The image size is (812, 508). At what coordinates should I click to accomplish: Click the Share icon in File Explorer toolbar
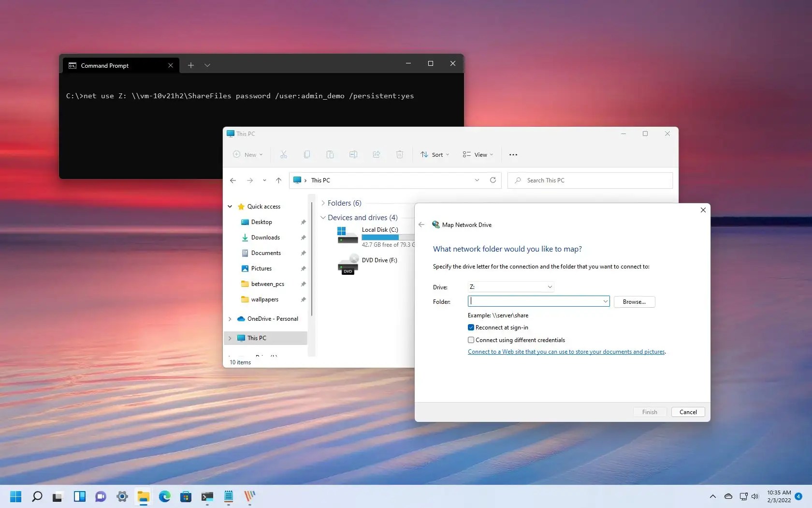click(x=377, y=154)
